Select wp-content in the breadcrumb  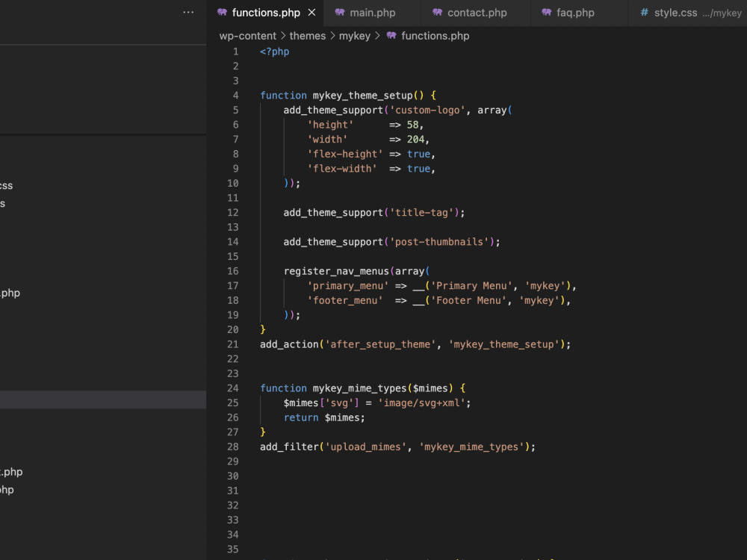coord(248,36)
